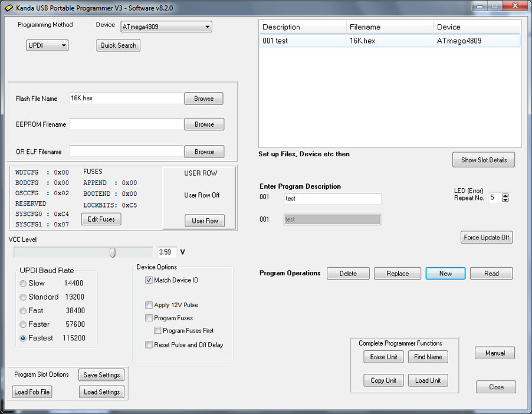The height and width of the screenshot is (414, 532).
Task: Close the window with the red X
Action: (515, 6)
